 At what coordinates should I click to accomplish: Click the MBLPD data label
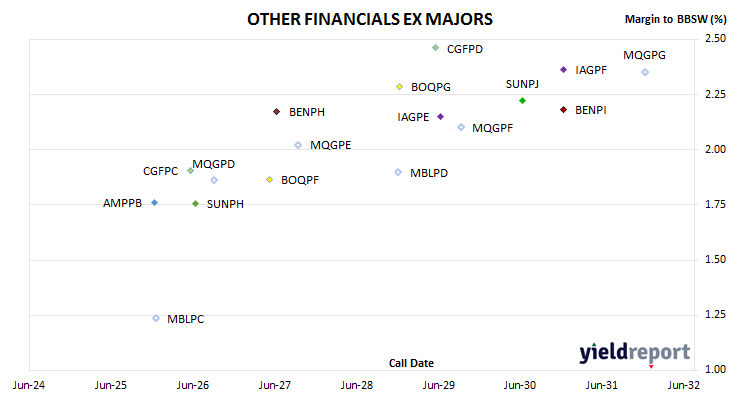click(429, 173)
